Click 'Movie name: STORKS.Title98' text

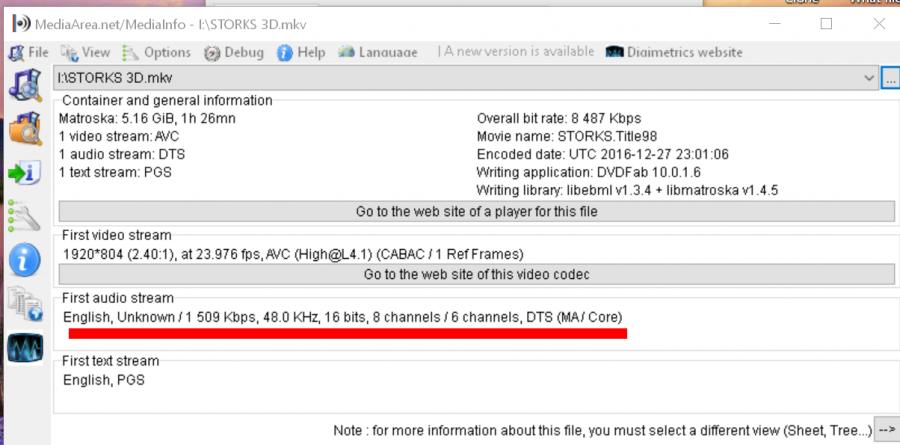point(567,137)
